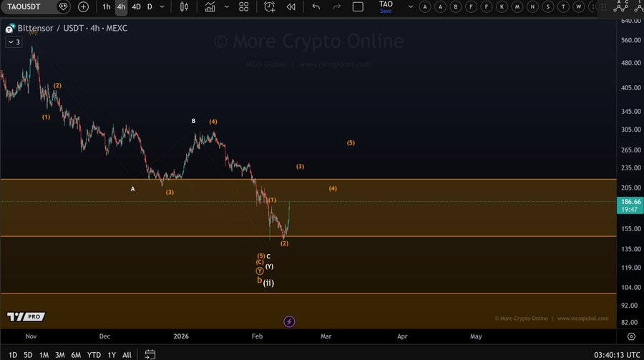
Task: Start bar replay with the rewind icon
Action: (x=291, y=7)
